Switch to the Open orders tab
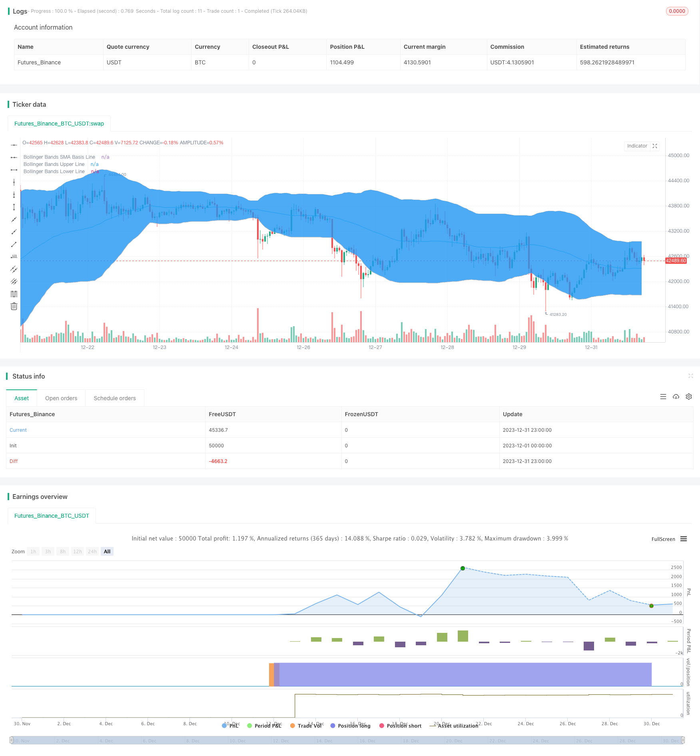The height and width of the screenshot is (756, 700). 61,398
